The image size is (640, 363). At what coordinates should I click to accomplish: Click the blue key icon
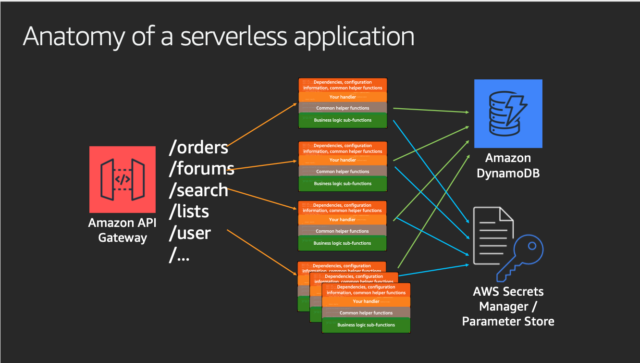520,258
